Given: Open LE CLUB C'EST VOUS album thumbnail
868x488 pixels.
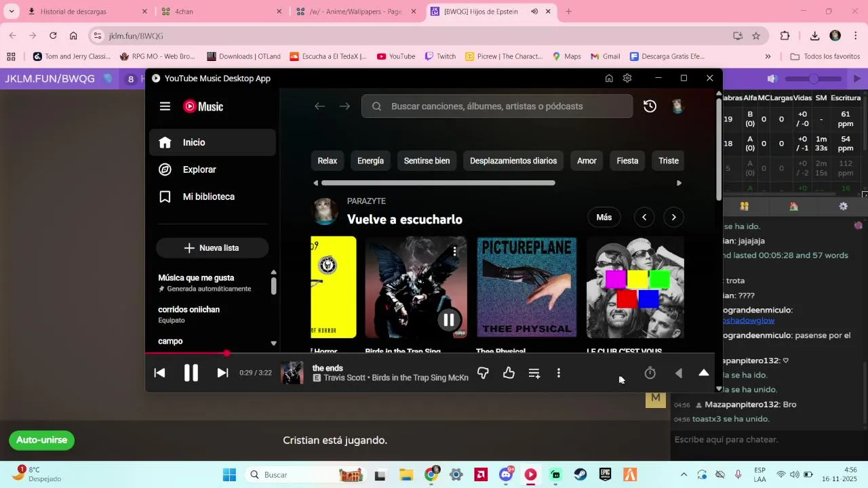Looking at the screenshot, I should [635, 287].
